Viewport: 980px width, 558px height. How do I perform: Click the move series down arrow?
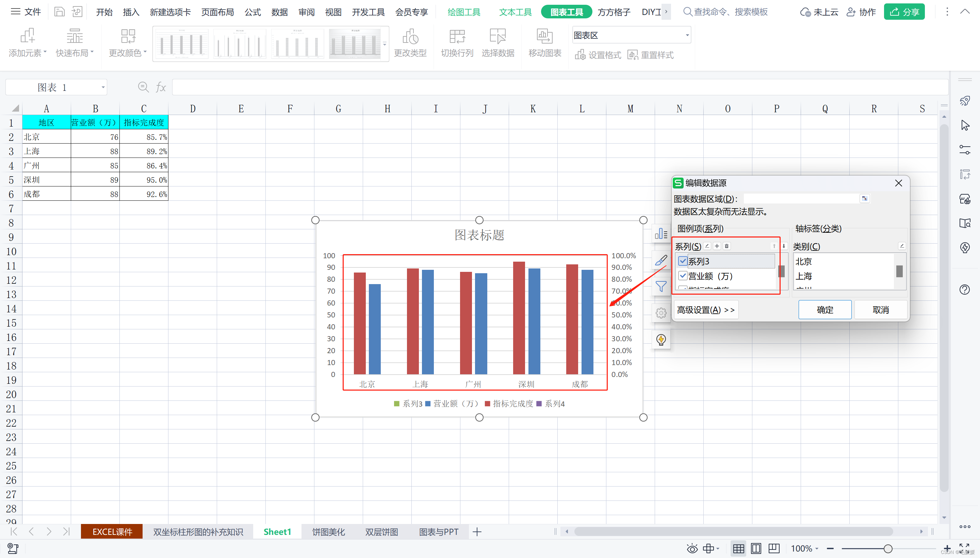(x=784, y=246)
